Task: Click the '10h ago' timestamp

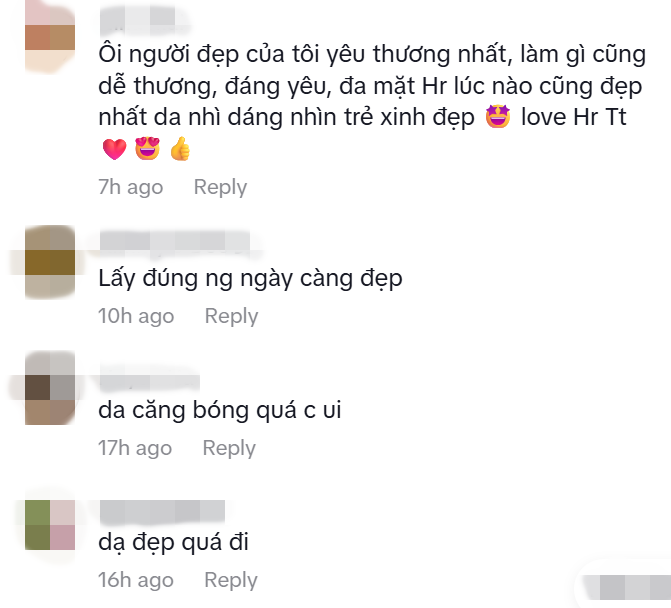Action: click(x=136, y=316)
